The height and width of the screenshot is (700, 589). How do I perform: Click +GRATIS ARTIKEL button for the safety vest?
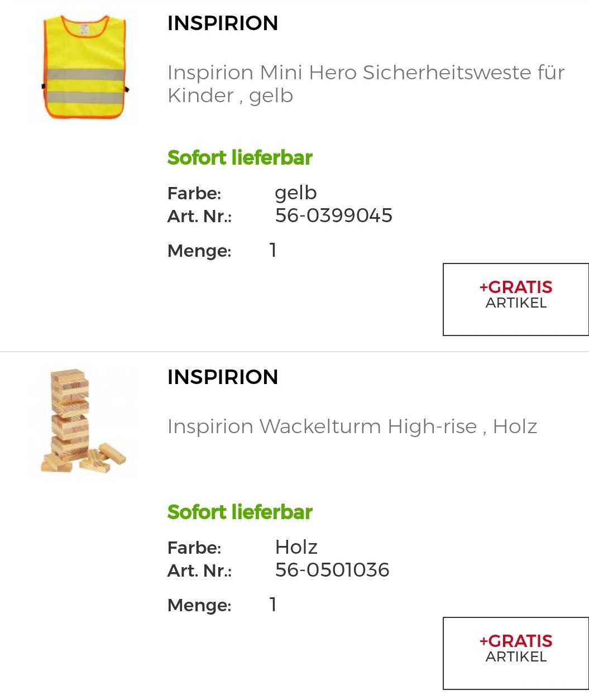[x=516, y=299]
